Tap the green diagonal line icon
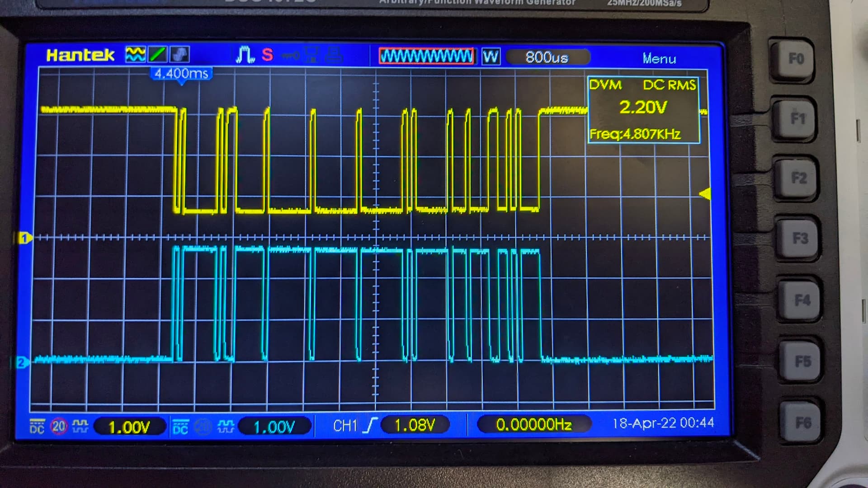868x488 pixels. [x=158, y=55]
